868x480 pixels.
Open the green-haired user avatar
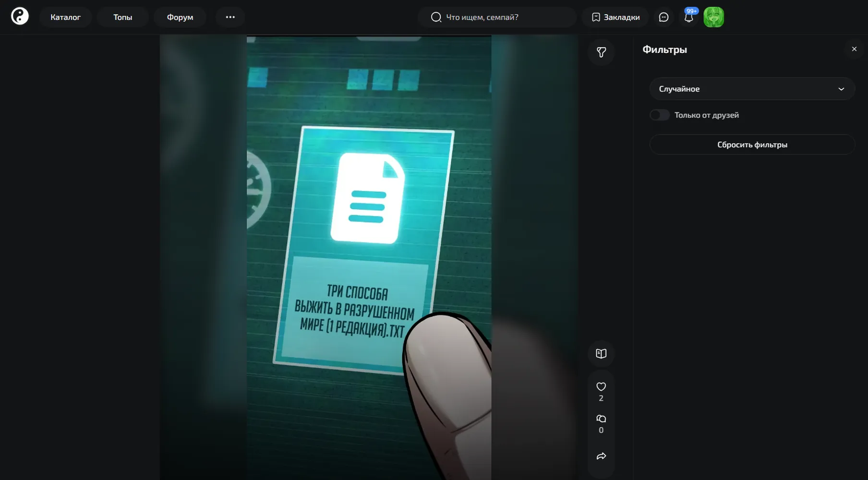(713, 17)
